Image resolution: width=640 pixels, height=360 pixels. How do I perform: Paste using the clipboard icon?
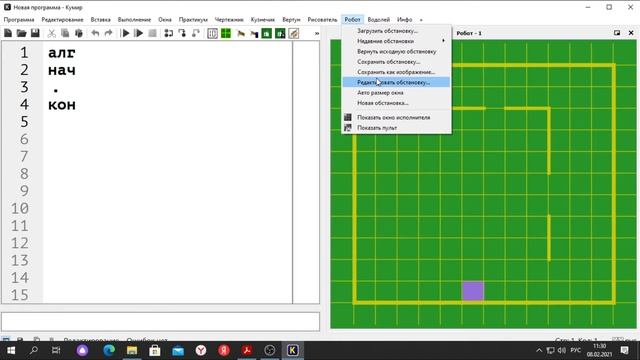[x=79, y=33]
